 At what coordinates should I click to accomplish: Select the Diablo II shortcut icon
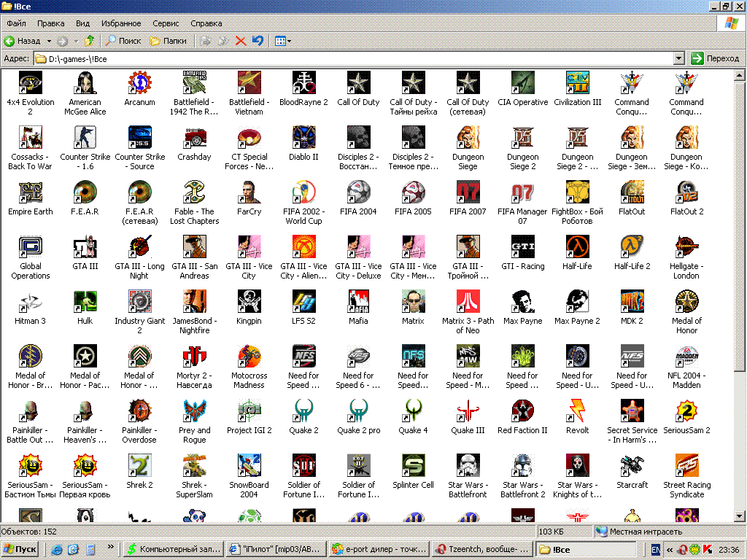pyautogui.click(x=303, y=137)
